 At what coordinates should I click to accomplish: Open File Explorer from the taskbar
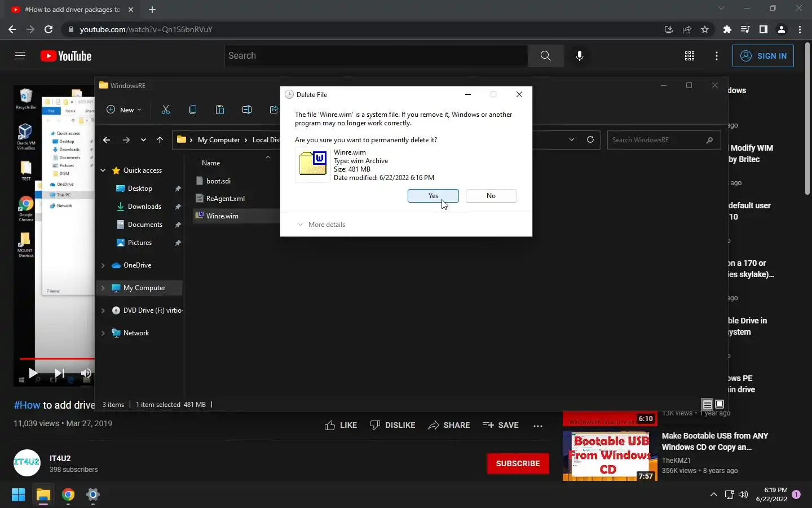pyautogui.click(x=43, y=495)
